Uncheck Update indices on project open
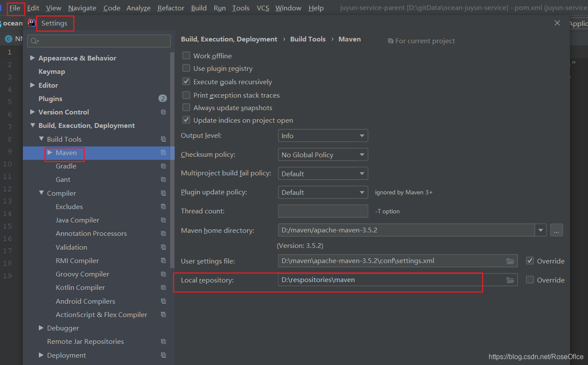 coord(186,120)
